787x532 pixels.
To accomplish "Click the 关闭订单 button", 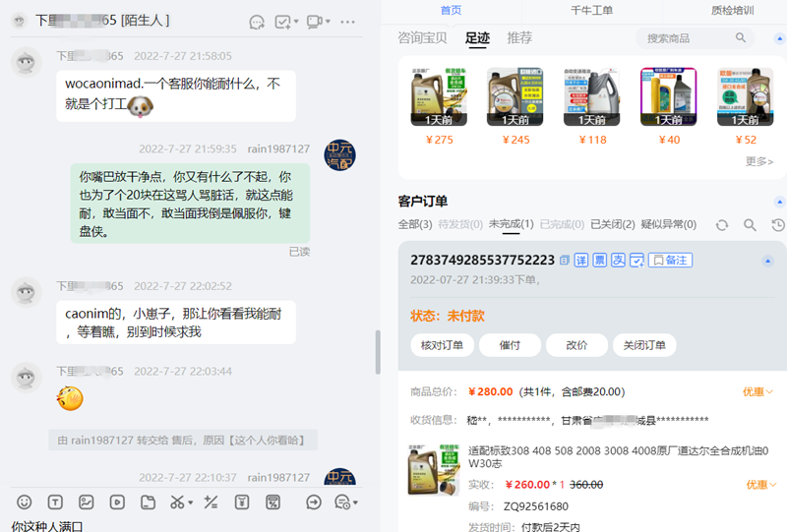I will tap(645, 345).
